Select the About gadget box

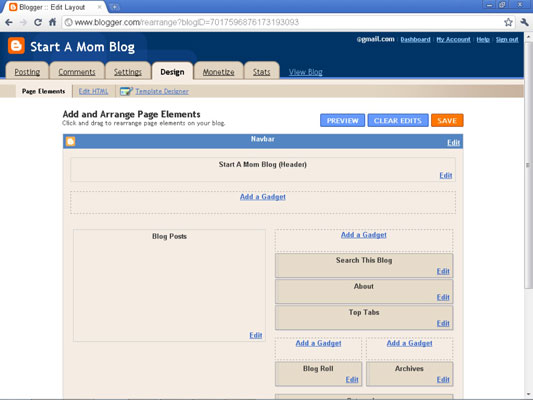click(364, 292)
